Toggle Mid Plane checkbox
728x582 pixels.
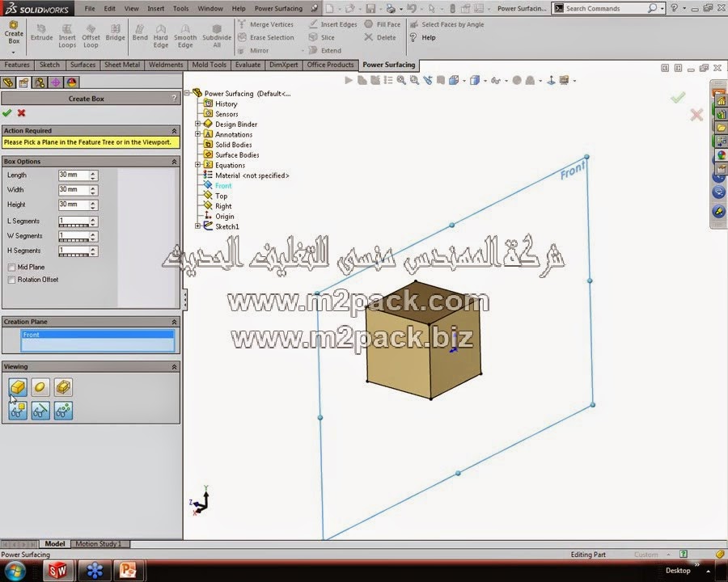pyautogui.click(x=11, y=268)
